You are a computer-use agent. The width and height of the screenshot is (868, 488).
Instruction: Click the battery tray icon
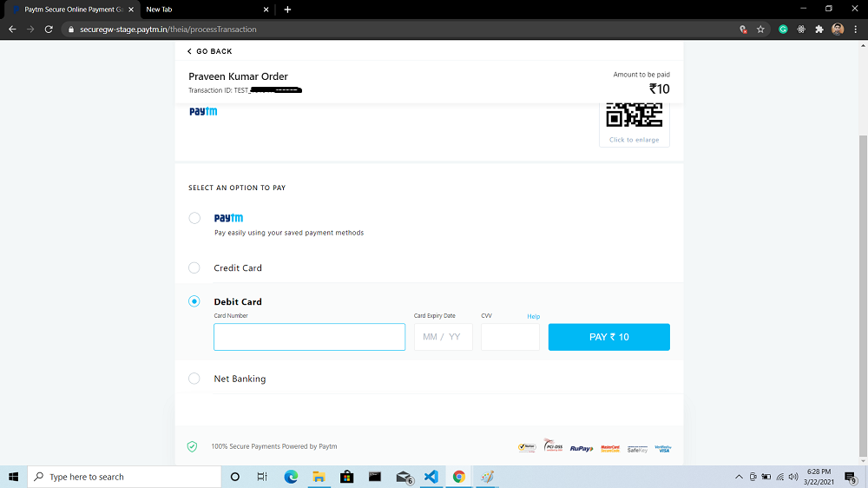766,477
